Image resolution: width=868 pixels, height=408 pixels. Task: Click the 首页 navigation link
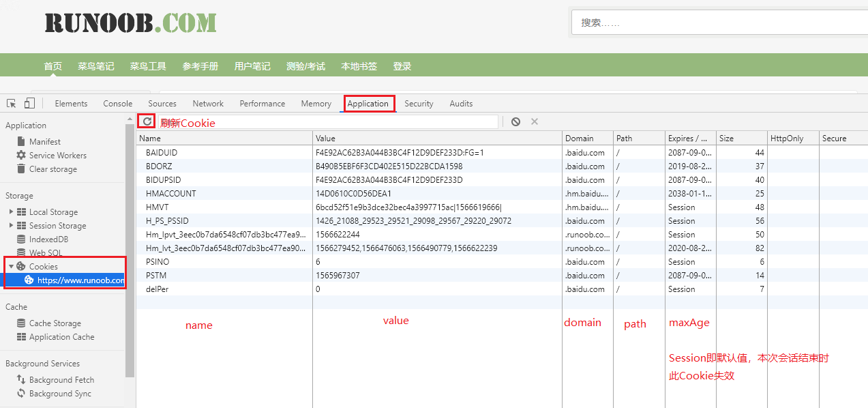(53, 66)
